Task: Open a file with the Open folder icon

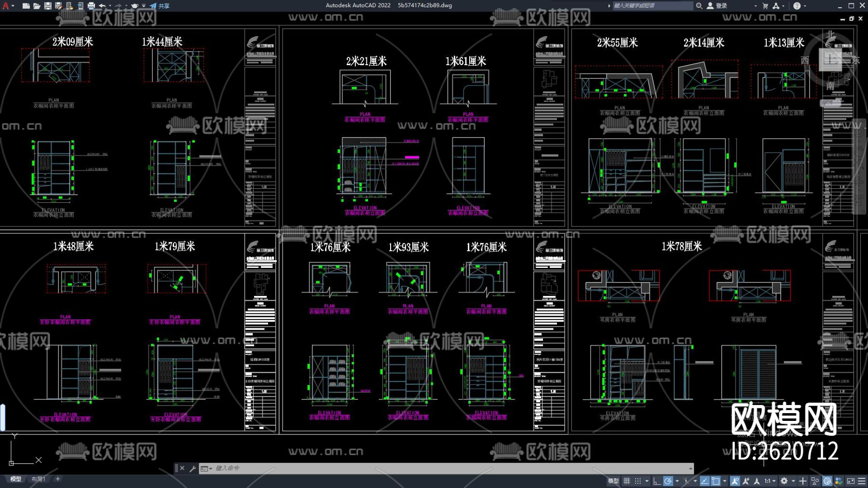Action: 37,6
